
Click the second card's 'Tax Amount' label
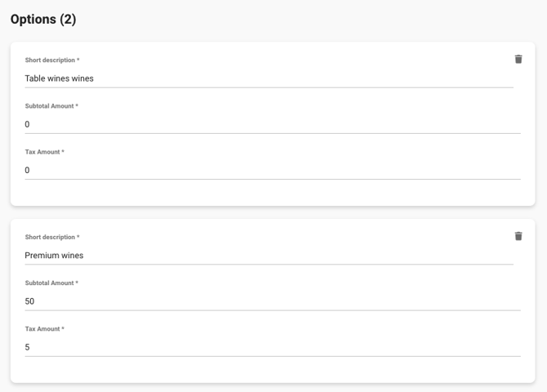coord(44,329)
